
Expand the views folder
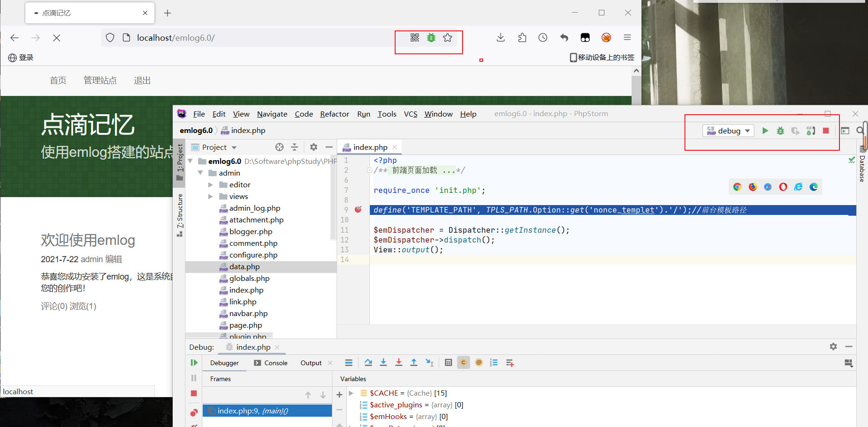click(x=211, y=196)
